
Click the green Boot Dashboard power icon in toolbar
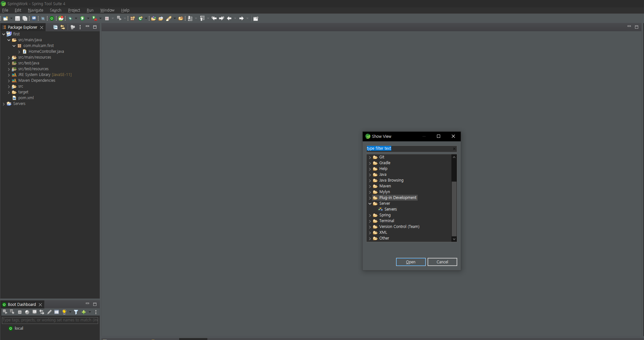tap(52, 18)
